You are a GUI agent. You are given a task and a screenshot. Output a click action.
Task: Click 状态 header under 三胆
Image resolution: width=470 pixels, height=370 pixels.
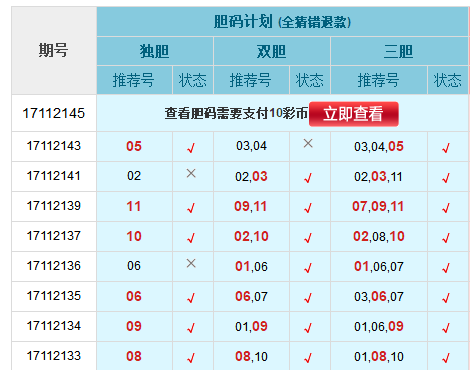pos(447,80)
